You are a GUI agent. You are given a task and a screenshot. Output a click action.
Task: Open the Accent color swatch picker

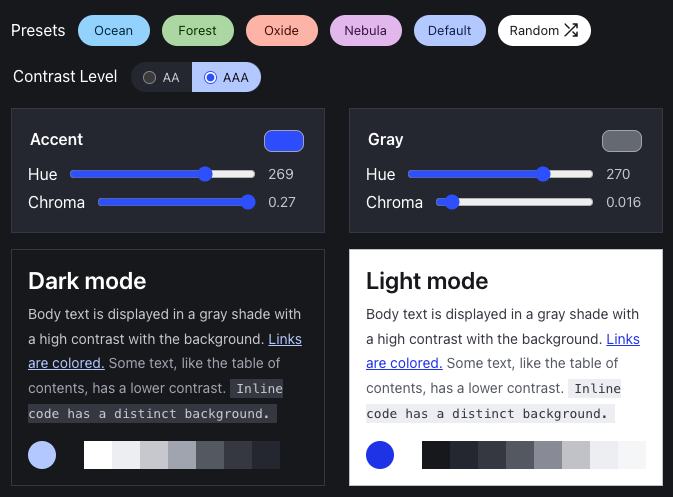[283, 141]
